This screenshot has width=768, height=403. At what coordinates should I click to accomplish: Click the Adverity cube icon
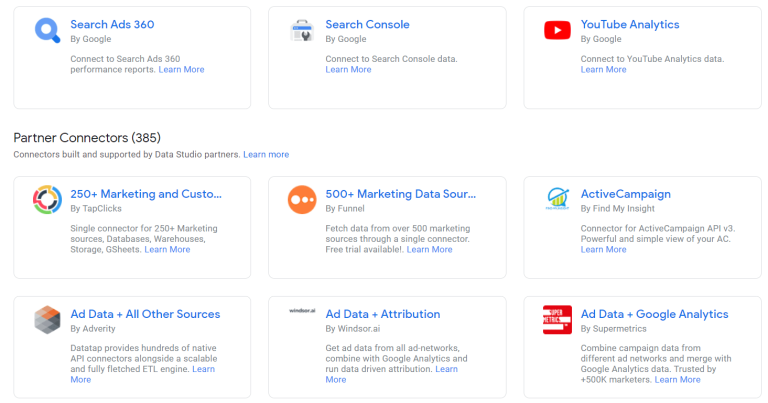point(46,321)
